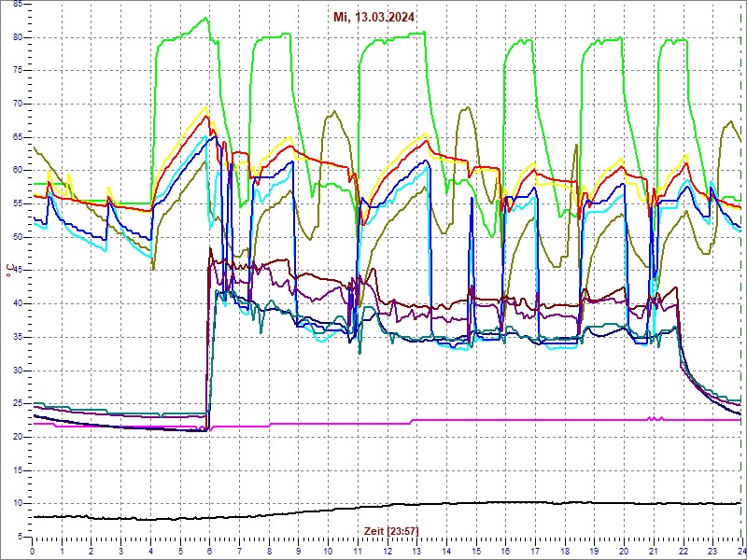Click the '°C' temperature axis unit label
This screenshot has height=560, width=747.
click(9, 271)
